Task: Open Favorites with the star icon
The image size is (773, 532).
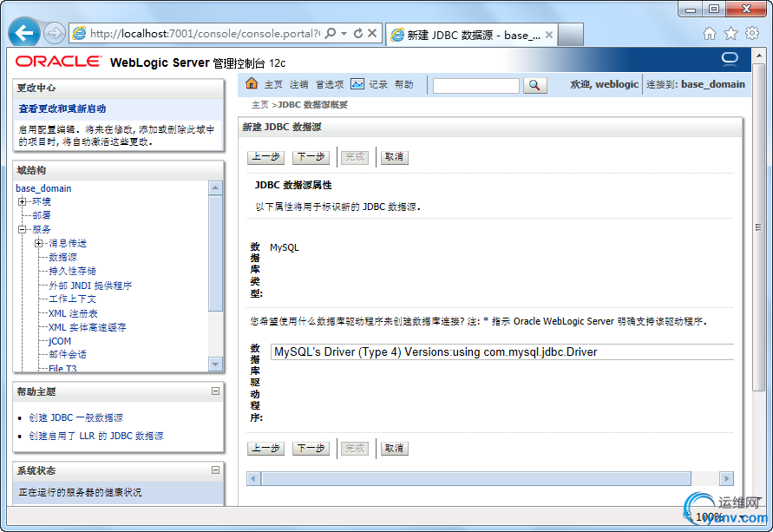Action: point(730,34)
